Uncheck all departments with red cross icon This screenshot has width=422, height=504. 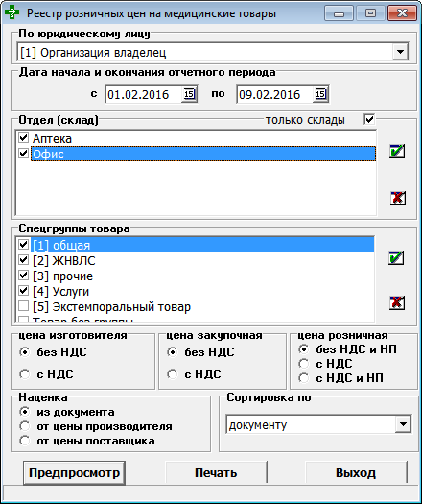pyautogui.click(x=398, y=198)
